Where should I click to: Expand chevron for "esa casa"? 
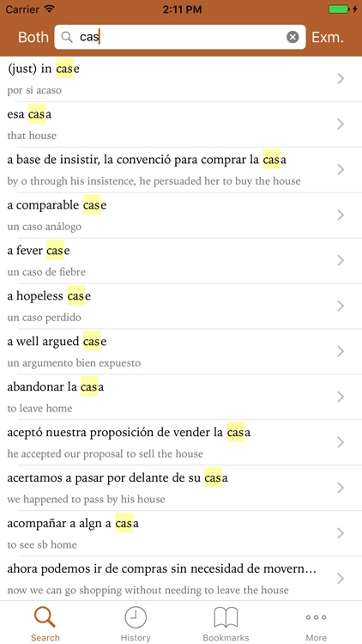click(341, 125)
